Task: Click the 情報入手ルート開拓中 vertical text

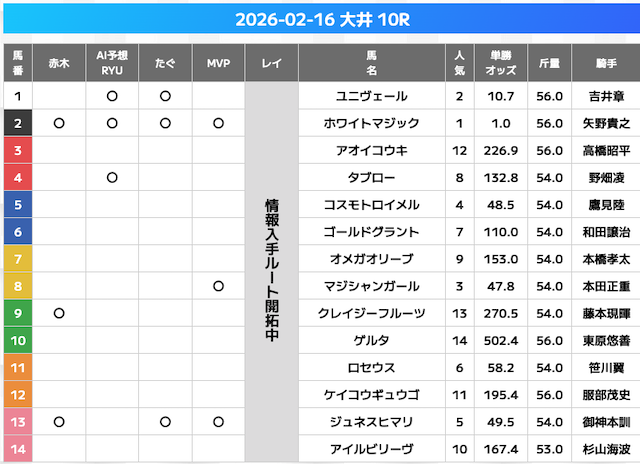Action: [x=271, y=270]
